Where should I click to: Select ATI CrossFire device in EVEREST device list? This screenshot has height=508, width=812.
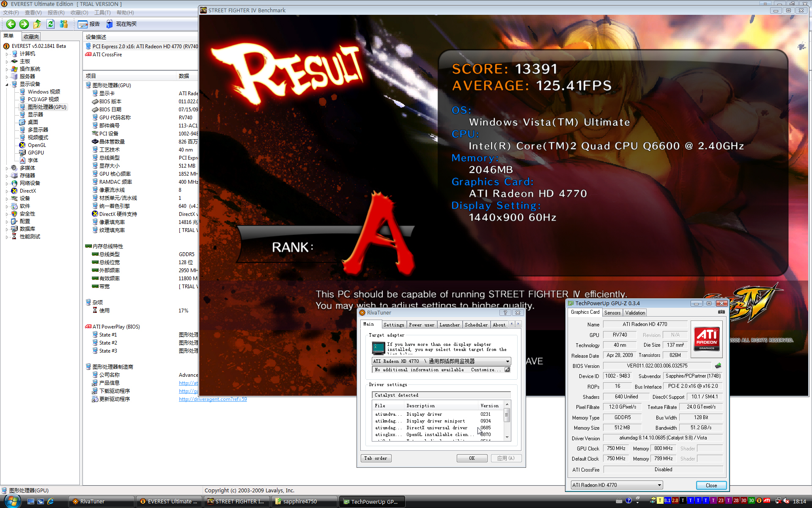104,55
